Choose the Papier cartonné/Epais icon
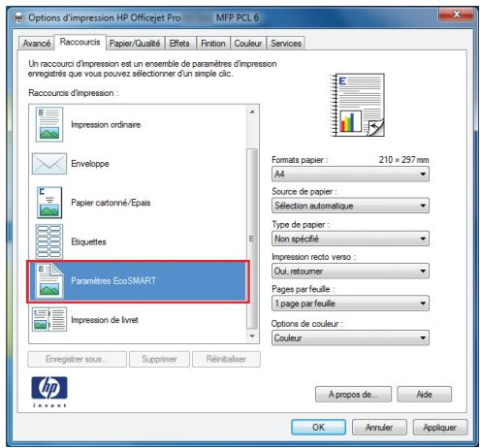Image resolution: width=480 pixels, height=448 pixels. tap(49, 203)
